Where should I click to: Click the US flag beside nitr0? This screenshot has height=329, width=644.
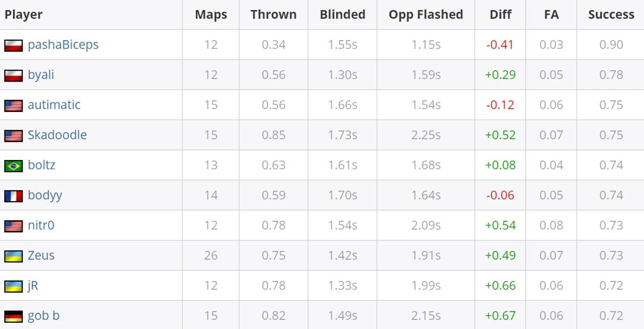[14, 226]
